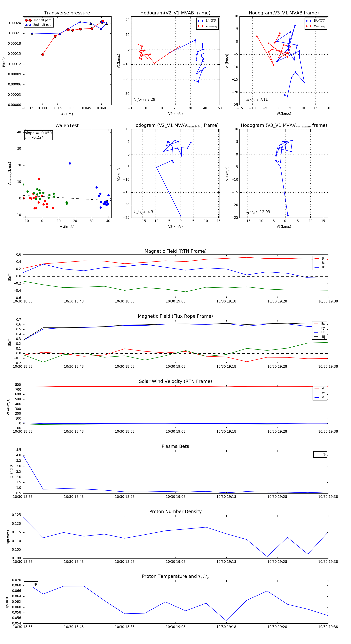Click the "Hodogram(V3_V1 MVAB frame)" title
Image resolution: width=351 pixels, height=644 pixels.
pos(284,13)
